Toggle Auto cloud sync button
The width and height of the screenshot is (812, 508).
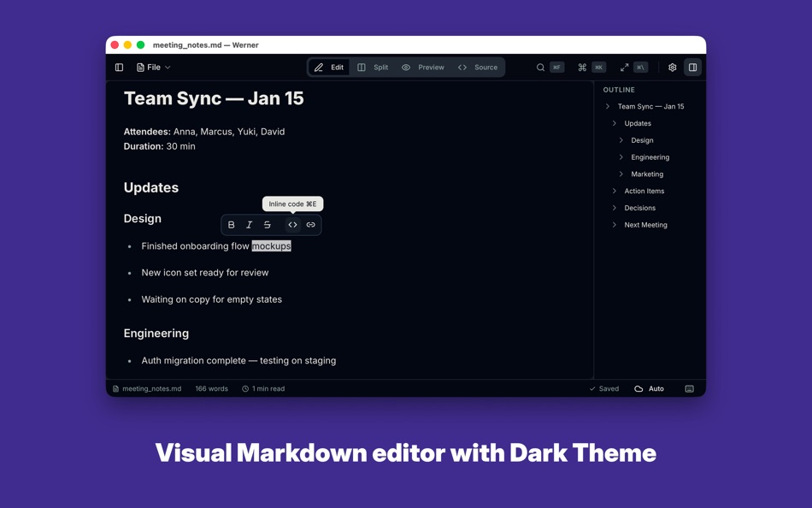point(649,389)
